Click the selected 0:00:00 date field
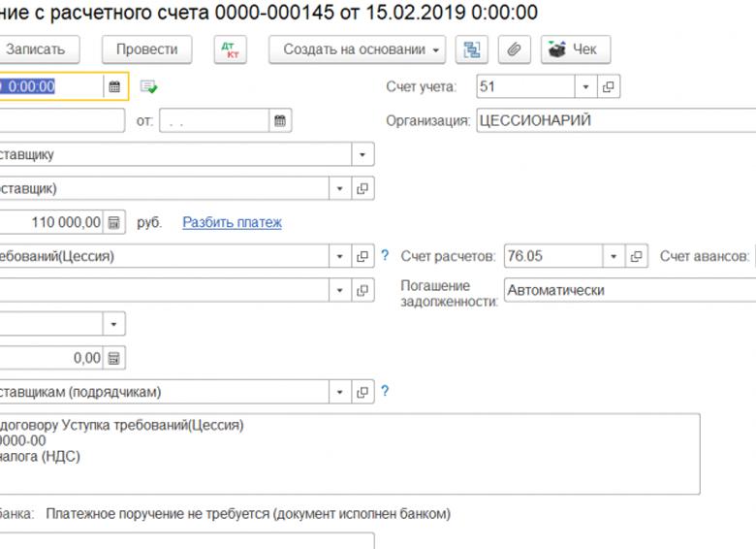The width and height of the screenshot is (756, 549). pos(51,87)
